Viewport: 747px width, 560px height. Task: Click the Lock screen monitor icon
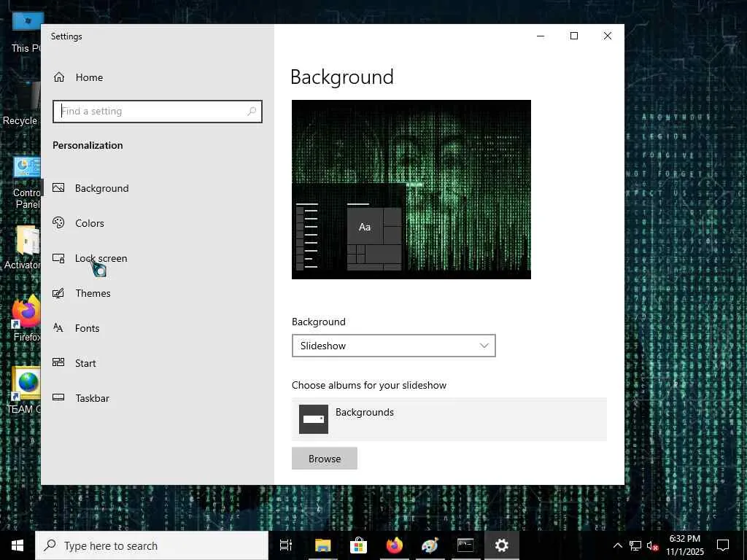58,258
